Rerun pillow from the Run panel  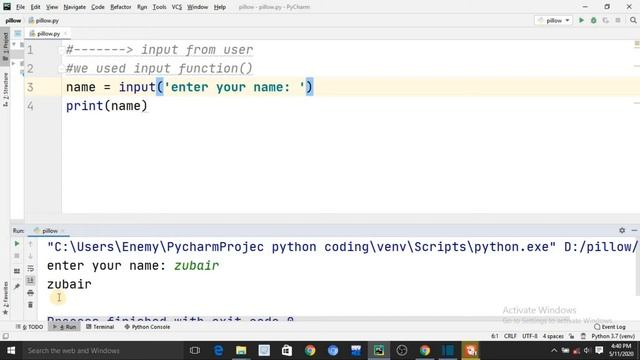click(17, 244)
